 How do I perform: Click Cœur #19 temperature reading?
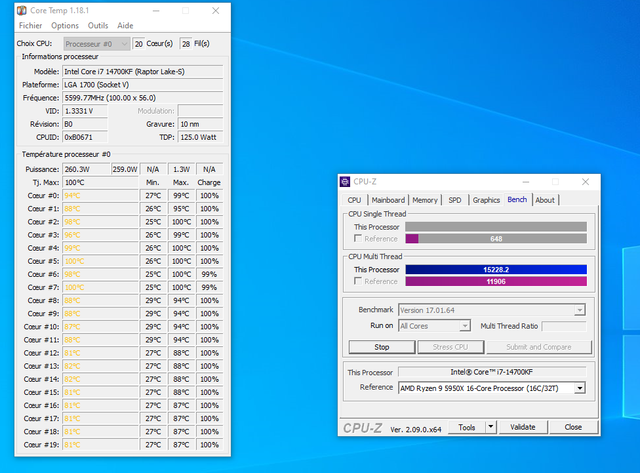[x=100, y=444]
